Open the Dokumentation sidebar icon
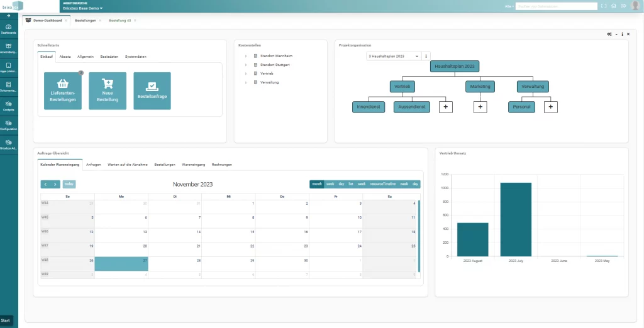644x328 pixels. click(9, 86)
